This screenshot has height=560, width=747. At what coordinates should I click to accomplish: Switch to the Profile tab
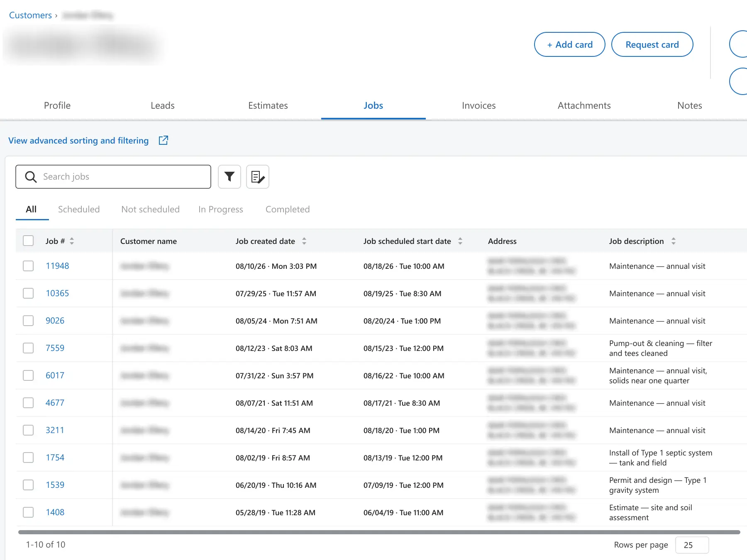coord(57,105)
